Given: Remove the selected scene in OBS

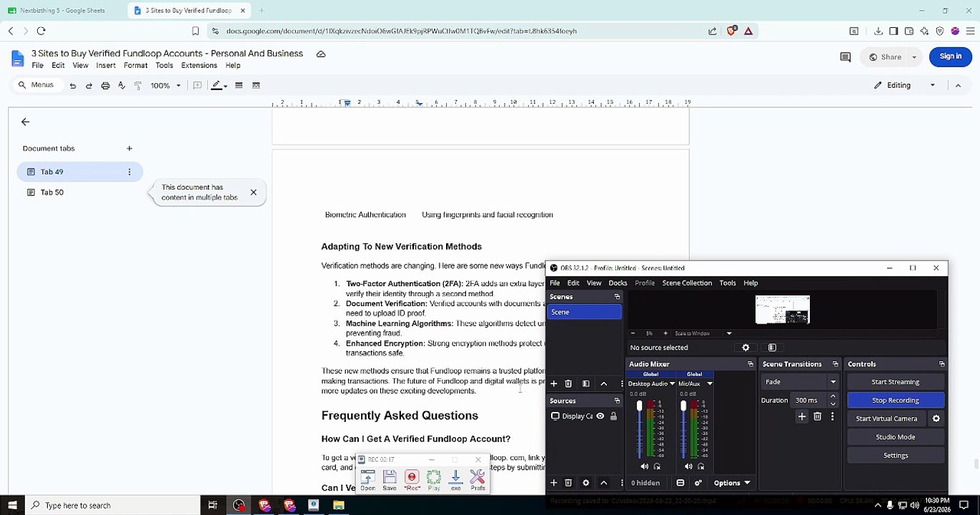Looking at the screenshot, I should pos(568,384).
